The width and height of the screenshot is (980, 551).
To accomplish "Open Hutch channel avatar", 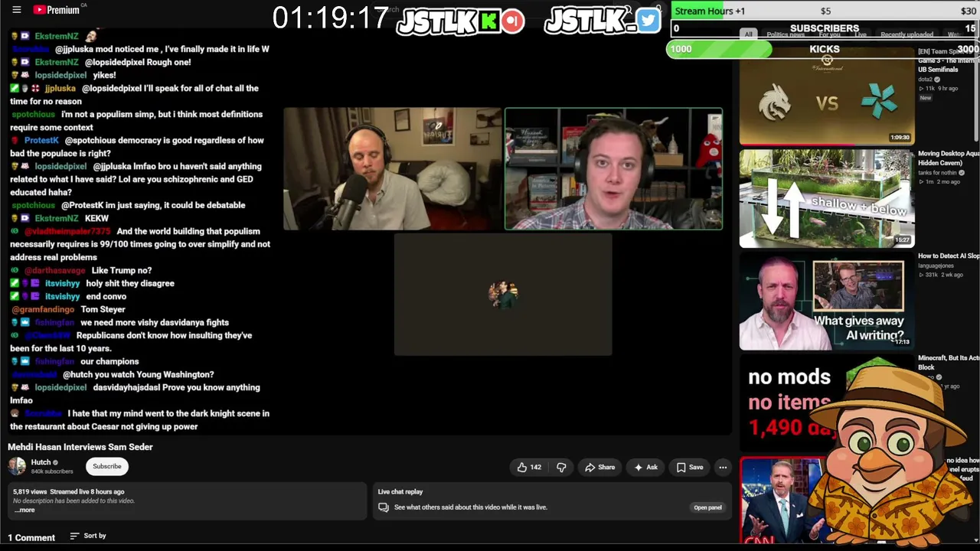I will [17, 466].
